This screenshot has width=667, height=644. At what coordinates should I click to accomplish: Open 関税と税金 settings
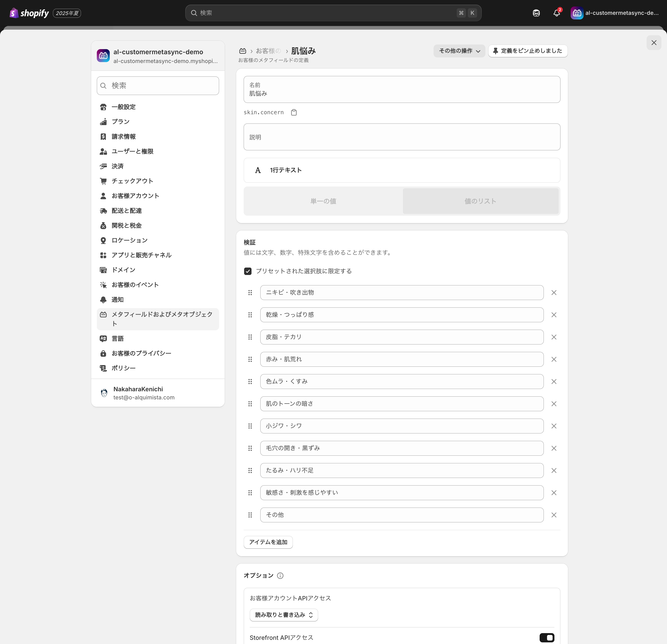point(157,226)
